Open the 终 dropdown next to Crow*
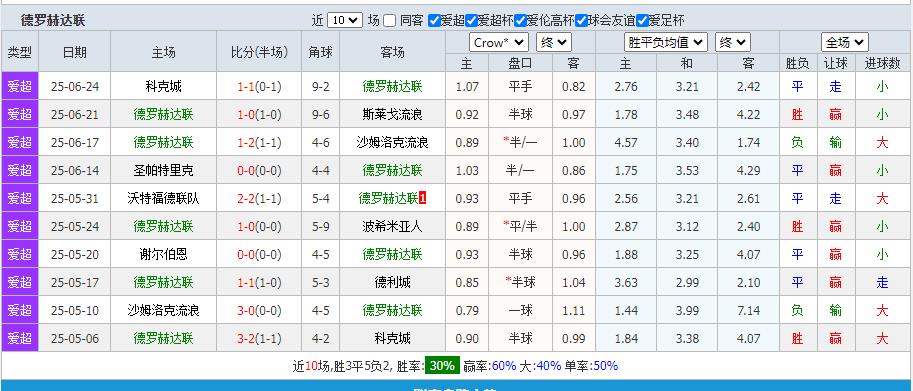The image size is (913, 391). (554, 42)
